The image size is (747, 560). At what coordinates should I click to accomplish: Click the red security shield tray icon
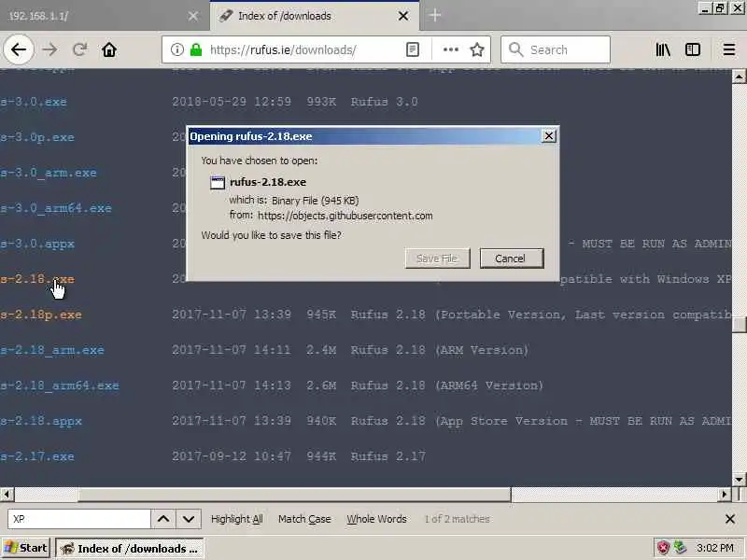(x=663, y=548)
